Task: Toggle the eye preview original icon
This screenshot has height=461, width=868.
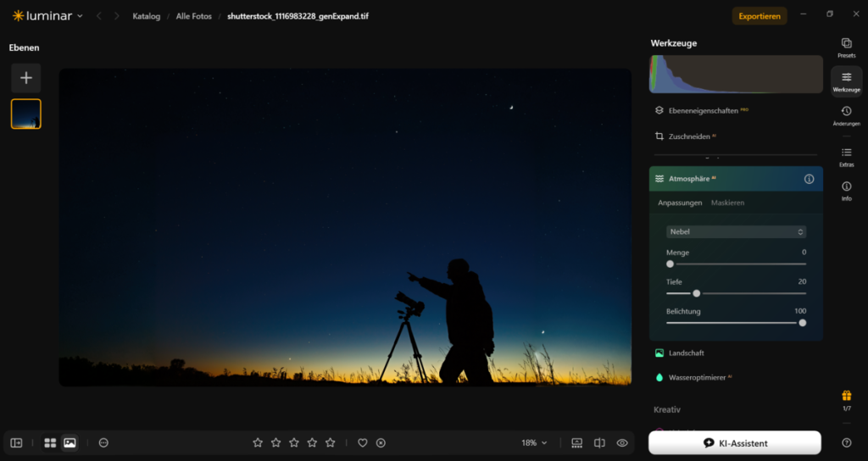Action: click(x=622, y=442)
